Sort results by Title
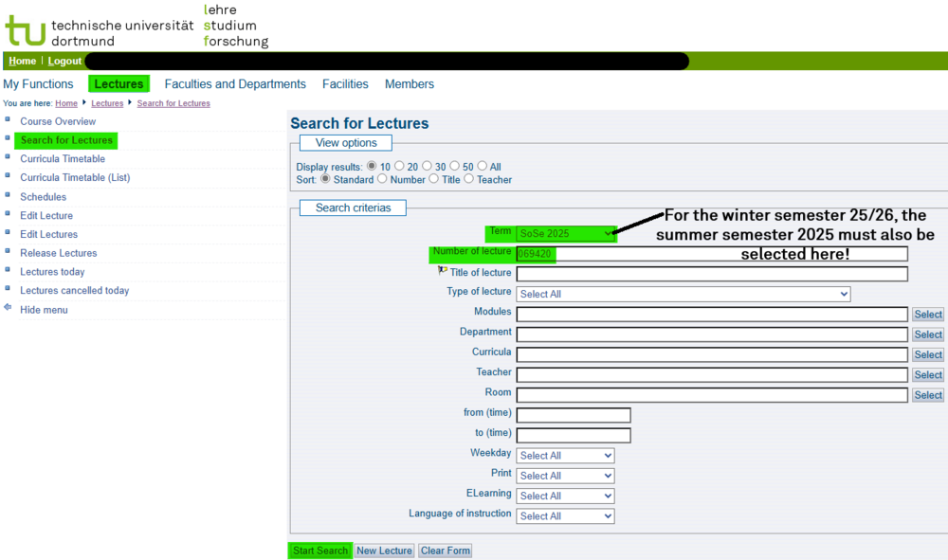 pyautogui.click(x=433, y=179)
